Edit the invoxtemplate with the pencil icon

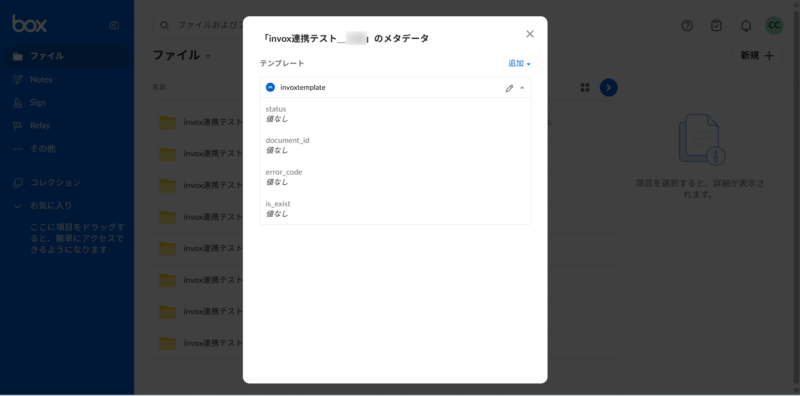[509, 88]
